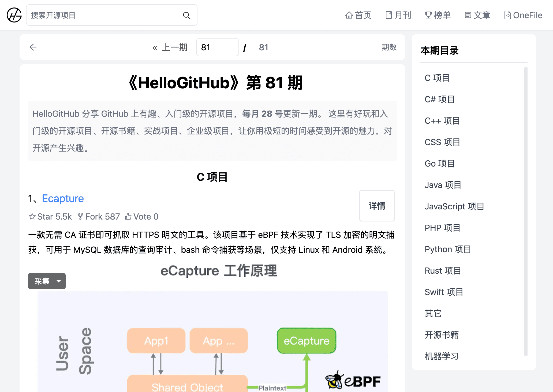Jump to 开源书籍 in table of contents
The height and width of the screenshot is (392, 553).
click(442, 335)
